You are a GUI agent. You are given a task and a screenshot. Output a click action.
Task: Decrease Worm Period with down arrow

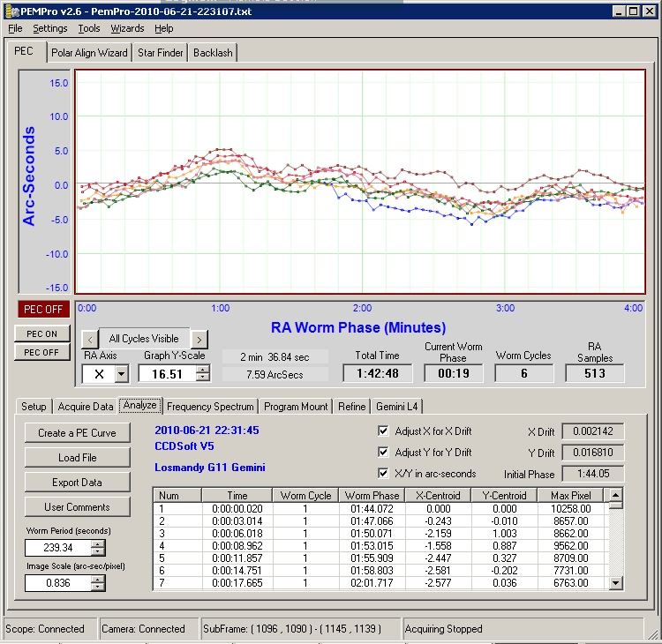click(x=98, y=551)
